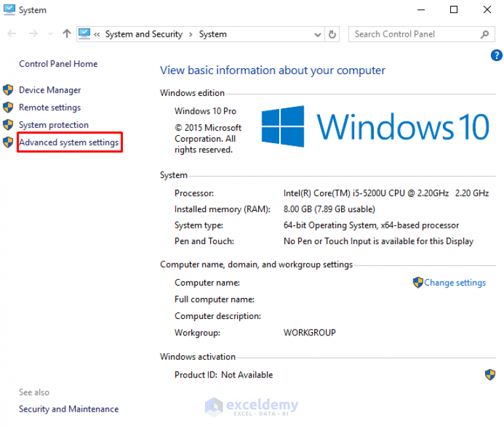Click the shield icon under Windows activation
Image resolution: width=504 pixels, height=428 pixels.
(490, 374)
